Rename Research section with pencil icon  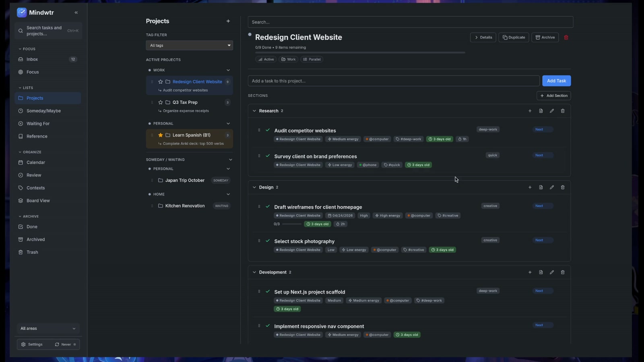[x=552, y=111]
